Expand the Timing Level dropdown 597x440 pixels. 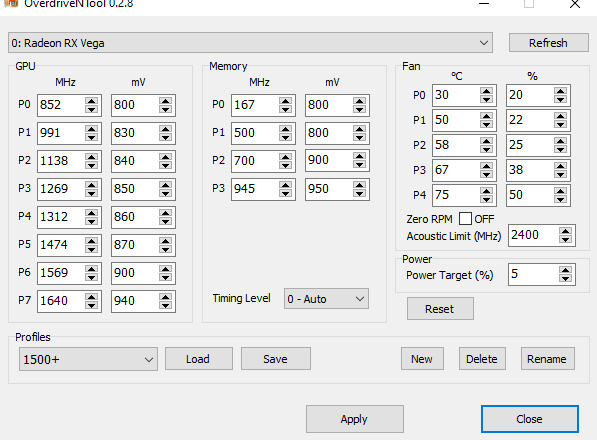(x=326, y=299)
